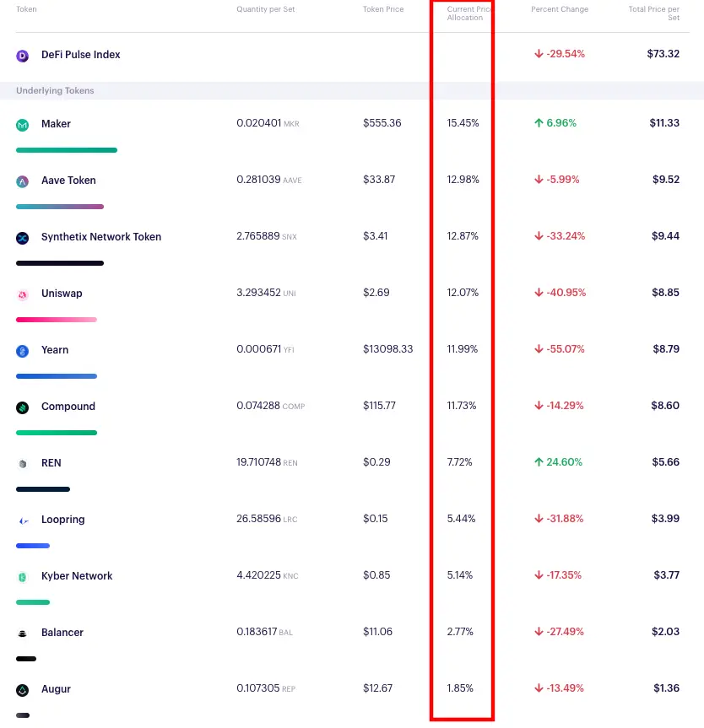
Task: Open the Compound token name
Action: click(x=68, y=407)
